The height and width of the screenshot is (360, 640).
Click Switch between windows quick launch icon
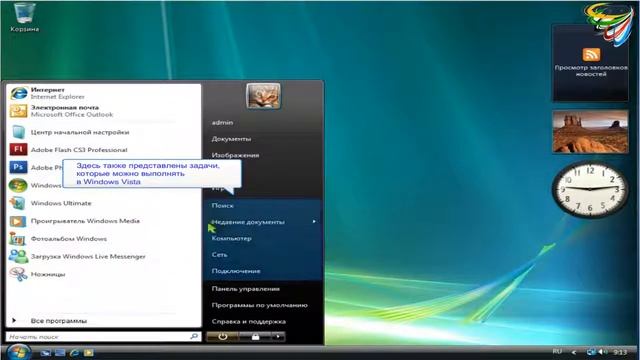[60, 353]
